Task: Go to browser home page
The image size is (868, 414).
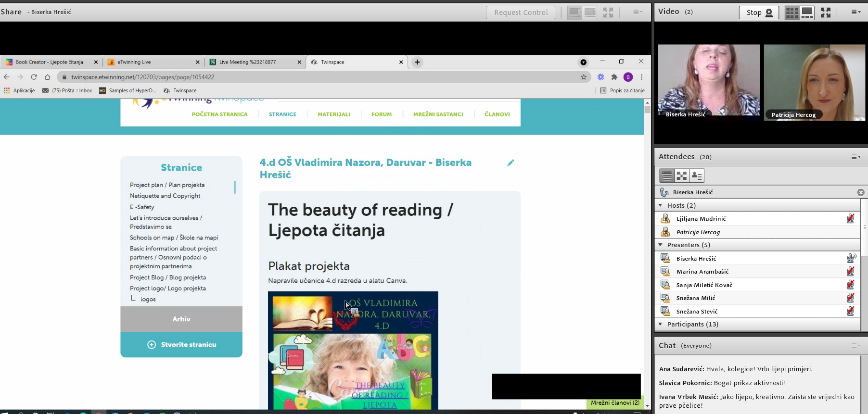Action: (47, 77)
